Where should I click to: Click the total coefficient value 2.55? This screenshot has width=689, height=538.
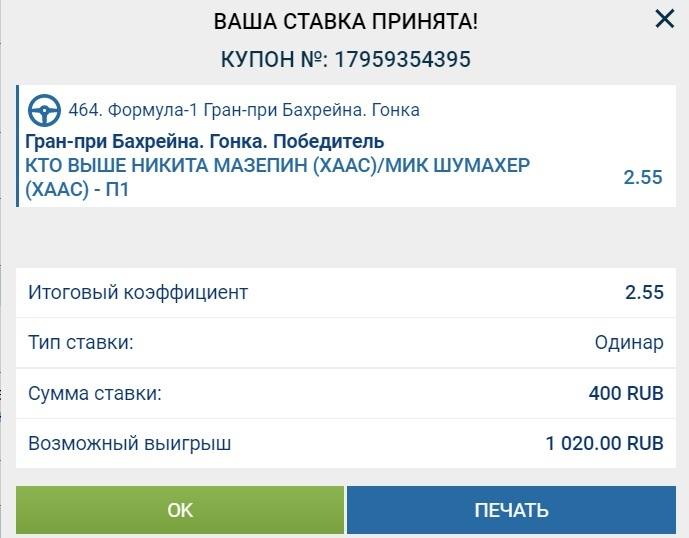coord(644,292)
